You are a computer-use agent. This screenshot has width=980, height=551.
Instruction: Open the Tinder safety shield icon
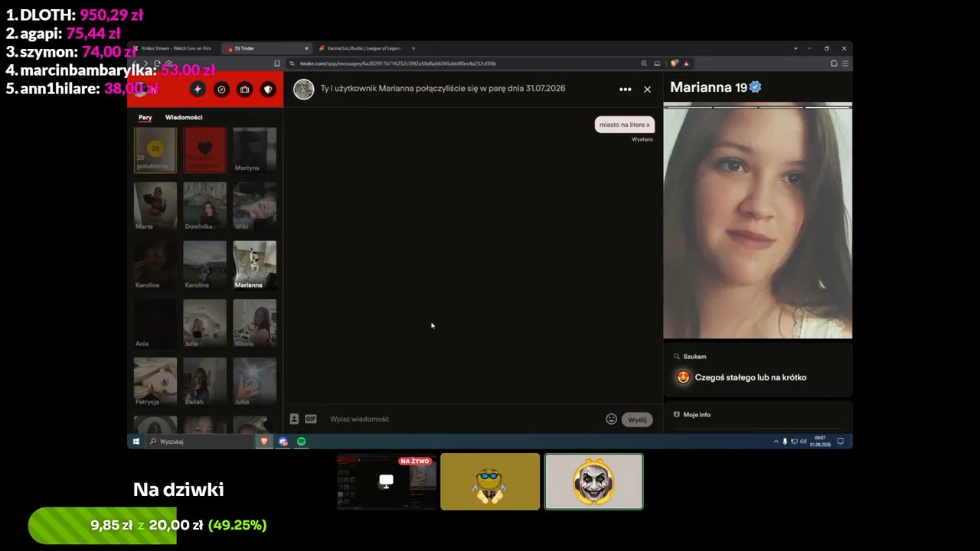[x=268, y=90]
